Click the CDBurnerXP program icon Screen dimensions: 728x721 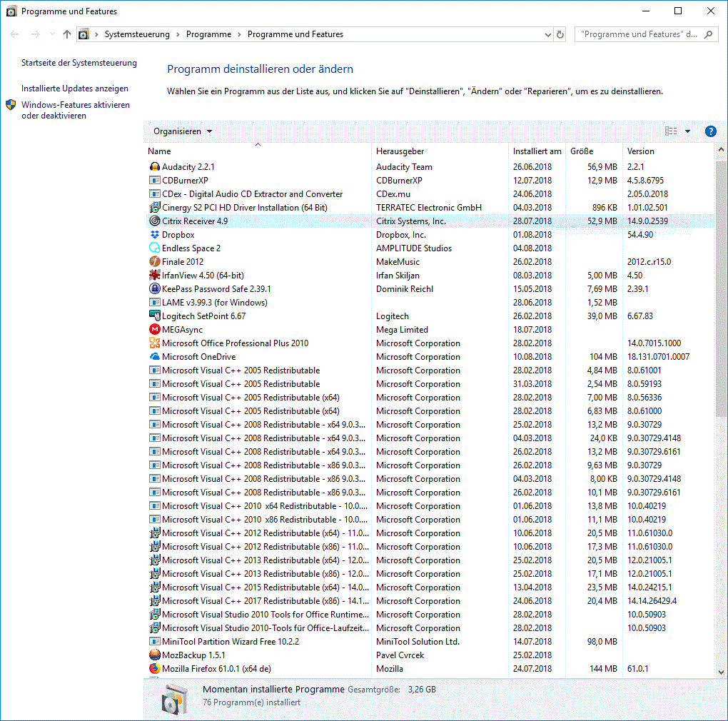click(155, 180)
